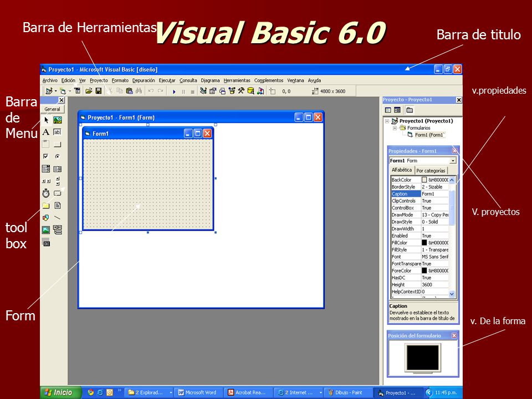Select the Caption property row
Screen dimensions: 532x399
(x=420, y=194)
